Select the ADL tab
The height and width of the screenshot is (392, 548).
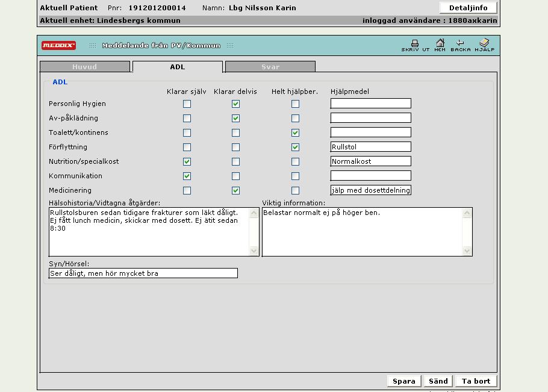point(178,67)
